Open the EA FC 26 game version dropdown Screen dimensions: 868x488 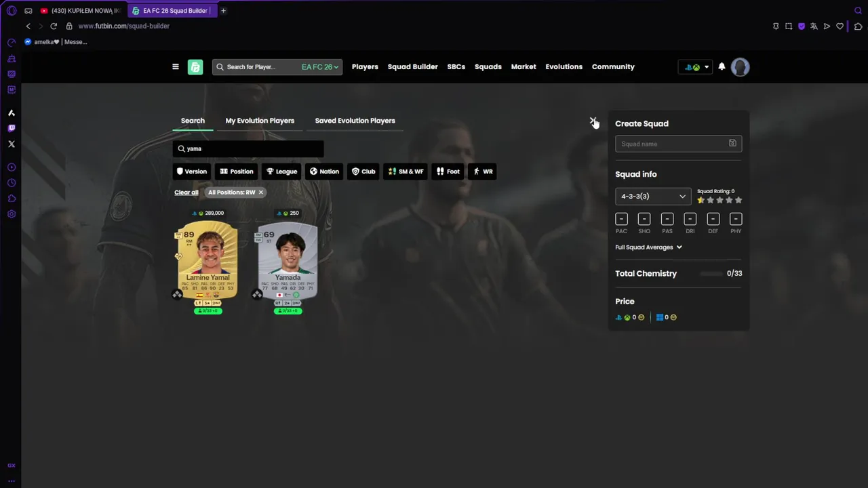tap(320, 67)
